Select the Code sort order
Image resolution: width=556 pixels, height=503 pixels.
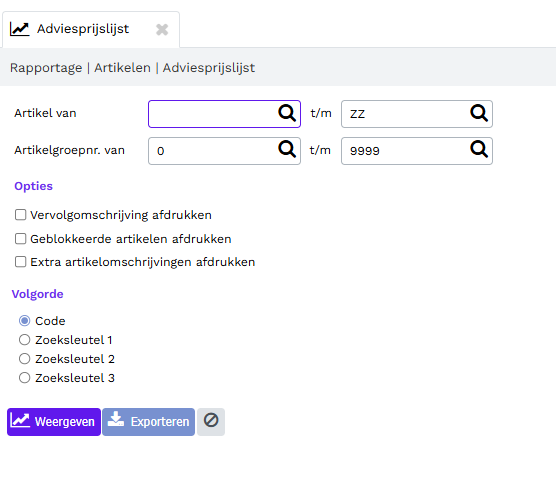[x=24, y=321]
